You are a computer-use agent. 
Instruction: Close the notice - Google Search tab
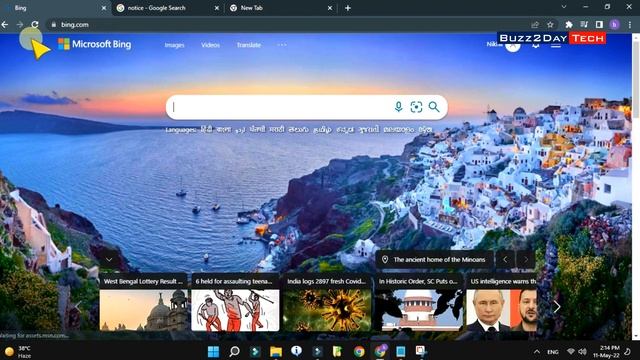(x=217, y=8)
